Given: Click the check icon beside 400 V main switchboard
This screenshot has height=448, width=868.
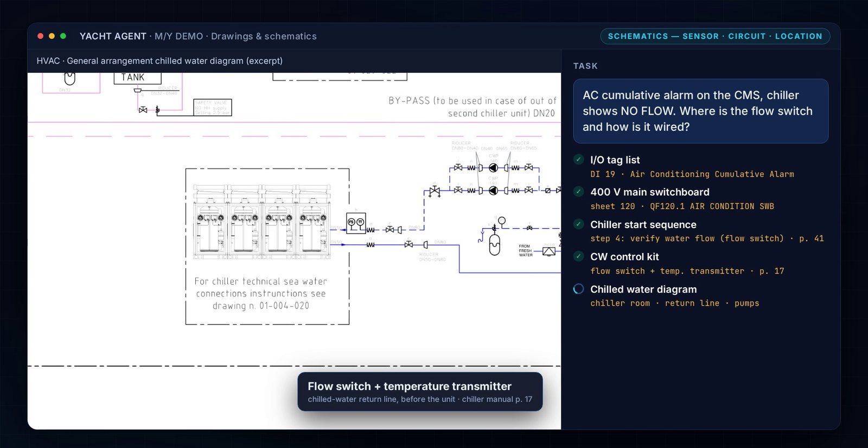Looking at the screenshot, I should (x=579, y=192).
